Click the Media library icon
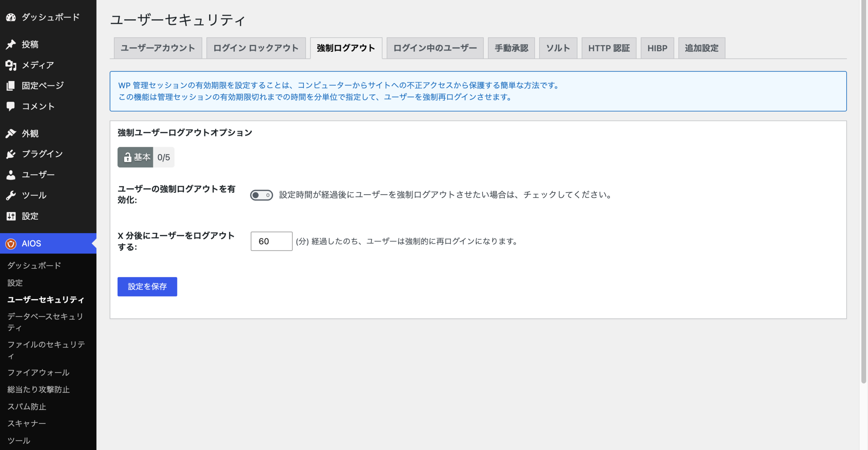This screenshot has height=450, width=868. point(11,65)
